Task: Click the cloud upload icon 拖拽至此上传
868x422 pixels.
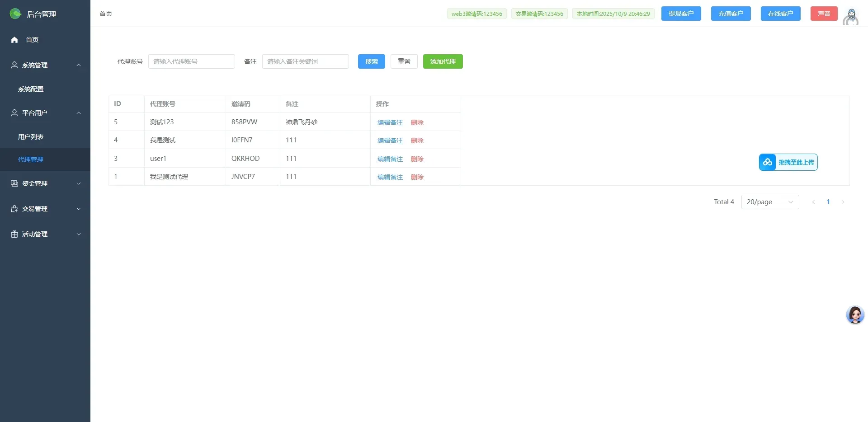Action: pyautogui.click(x=768, y=162)
